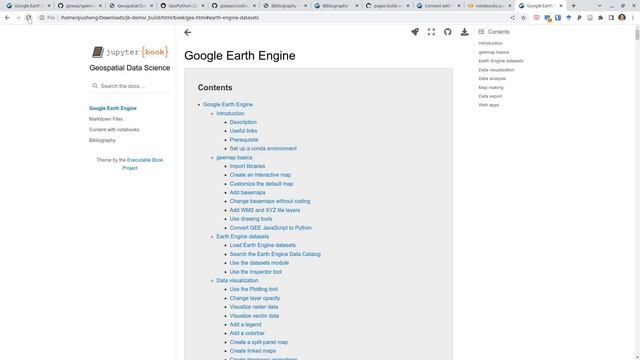Go to Change layer opacity link

pyautogui.click(x=255, y=298)
